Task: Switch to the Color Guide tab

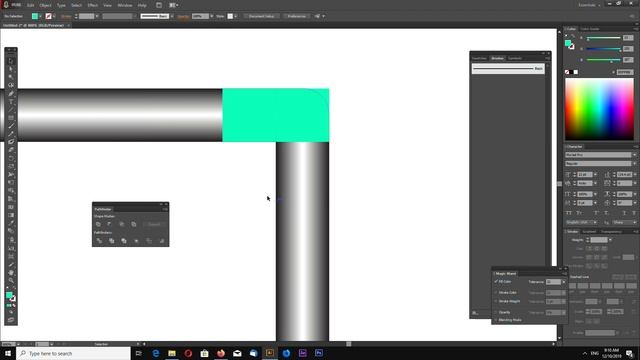Action: (590, 29)
